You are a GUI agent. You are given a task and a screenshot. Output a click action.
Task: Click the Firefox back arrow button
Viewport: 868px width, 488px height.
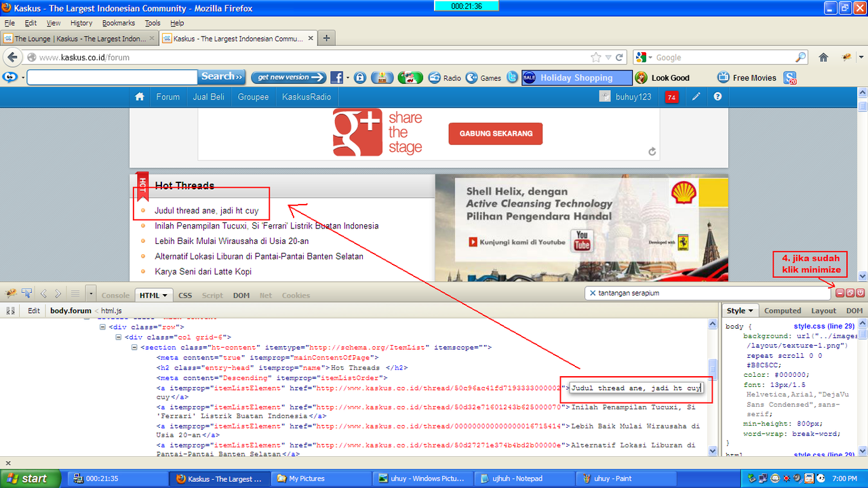[x=12, y=57]
